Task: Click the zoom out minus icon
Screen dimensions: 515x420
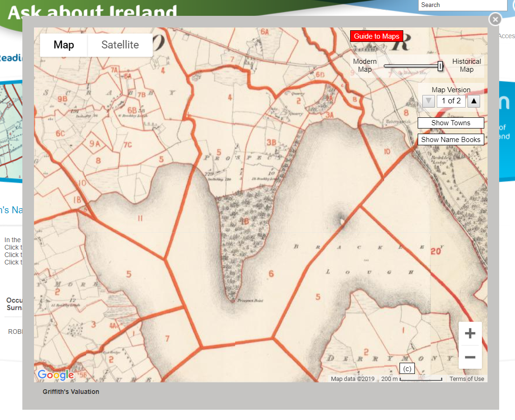Action: pos(470,357)
